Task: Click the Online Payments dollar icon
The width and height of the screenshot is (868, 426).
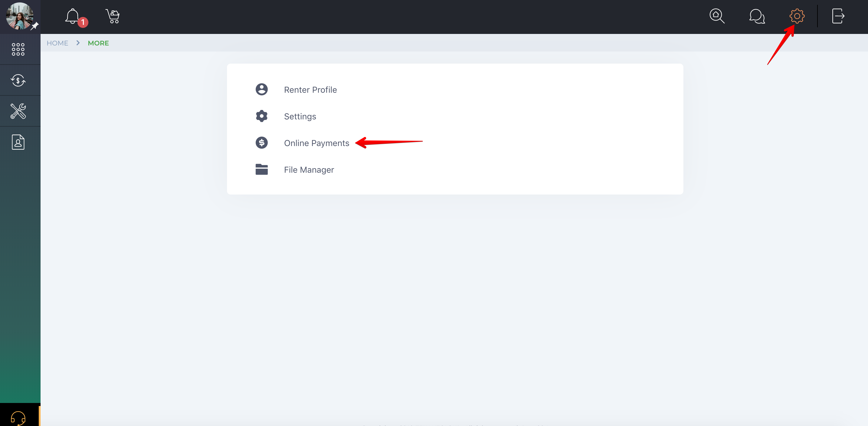Action: tap(261, 143)
